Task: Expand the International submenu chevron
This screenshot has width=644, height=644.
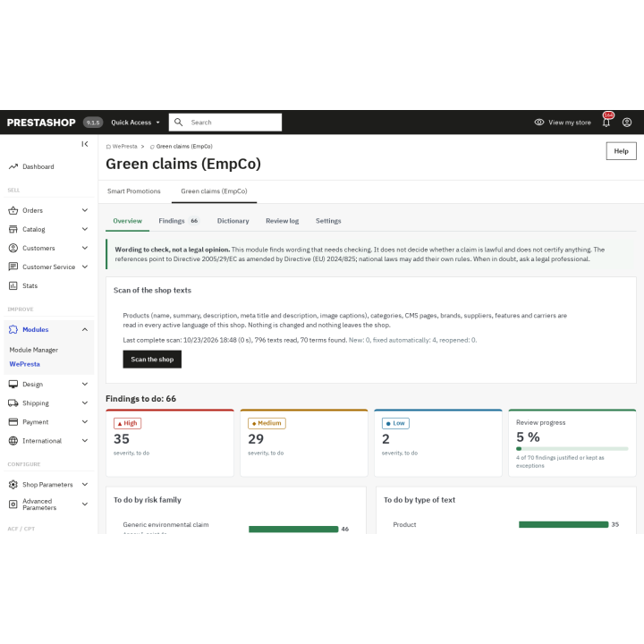Action: (85, 441)
